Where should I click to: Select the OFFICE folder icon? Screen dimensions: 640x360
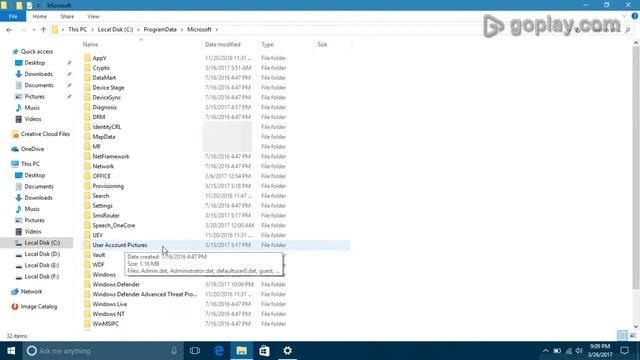tap(87, 176)
